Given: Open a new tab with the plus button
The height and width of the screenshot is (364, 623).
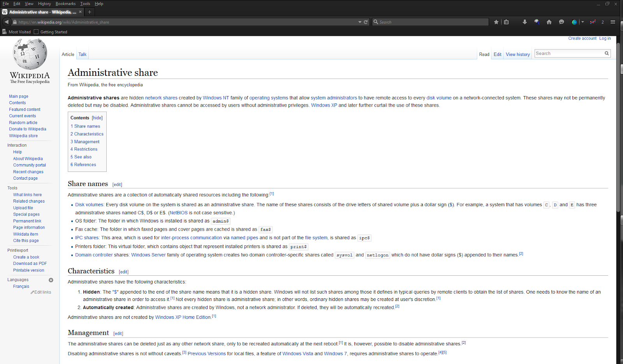Looking at the screenshot, I should (89, 12).
